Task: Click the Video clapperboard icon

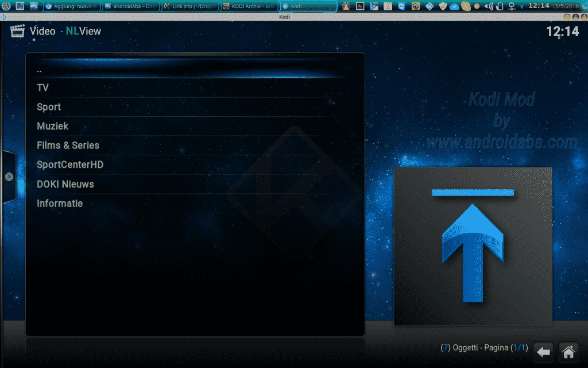Action: click(x=17, y=31)
